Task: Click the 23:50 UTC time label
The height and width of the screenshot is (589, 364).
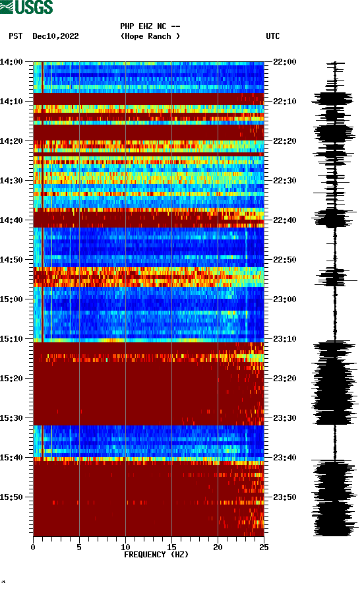Action: tap(285, 497)
